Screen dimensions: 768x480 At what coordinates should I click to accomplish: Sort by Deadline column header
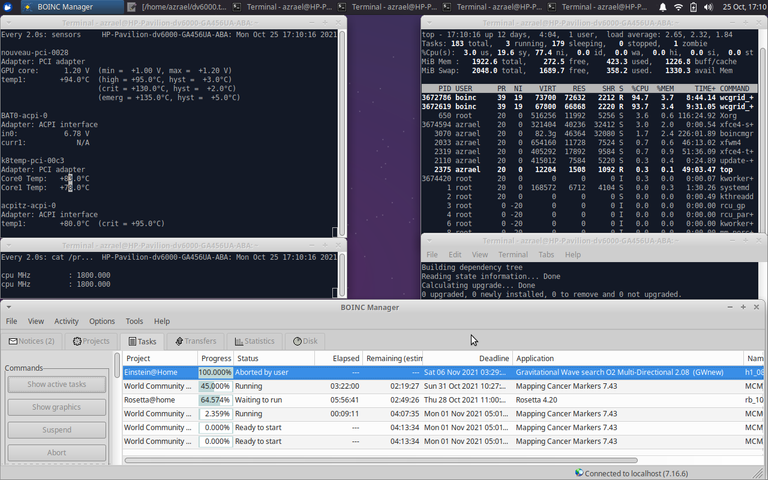[x=468, y=359]
